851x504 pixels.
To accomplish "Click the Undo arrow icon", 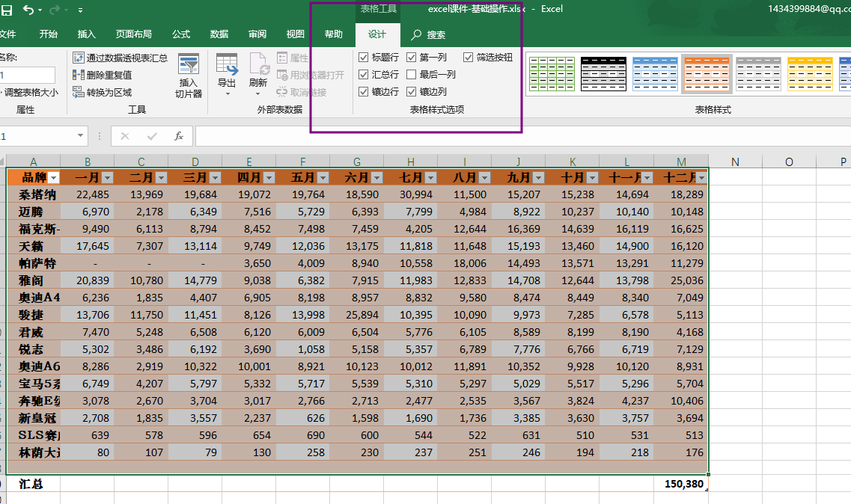I will pos(28,10).
